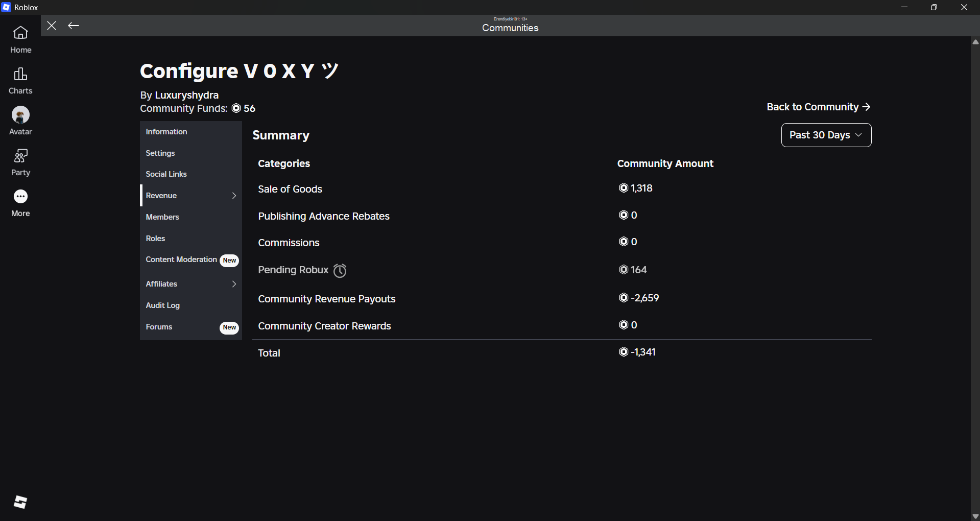This screenshot has height=521, width=980.
Task: Click the Robux icon next to the Total amount
Action: tap(624, 352)
